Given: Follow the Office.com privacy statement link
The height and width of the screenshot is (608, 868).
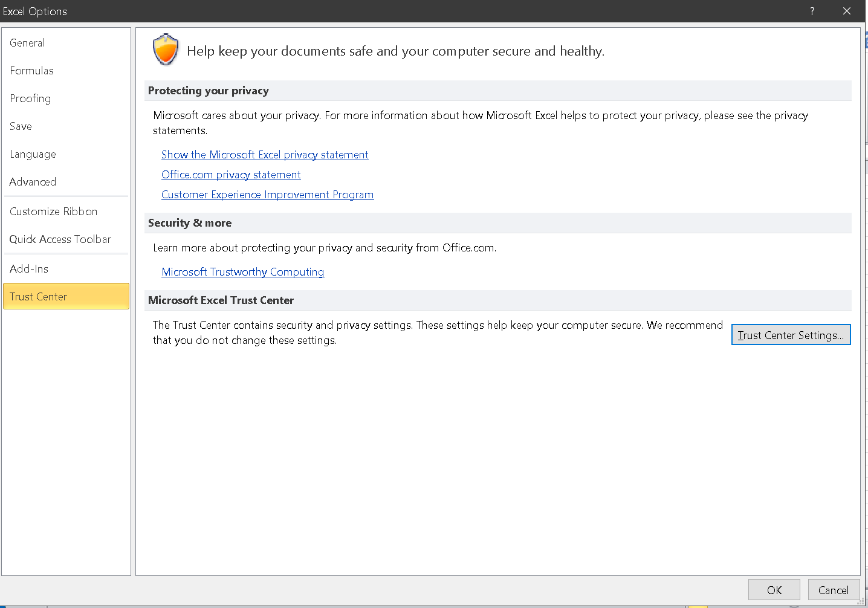Looking at the screenshot, I should point(231,175).
